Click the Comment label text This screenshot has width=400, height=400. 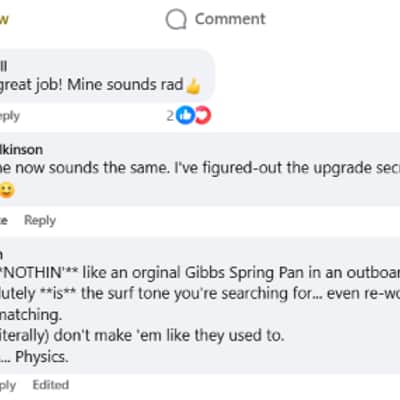point(230,19)
